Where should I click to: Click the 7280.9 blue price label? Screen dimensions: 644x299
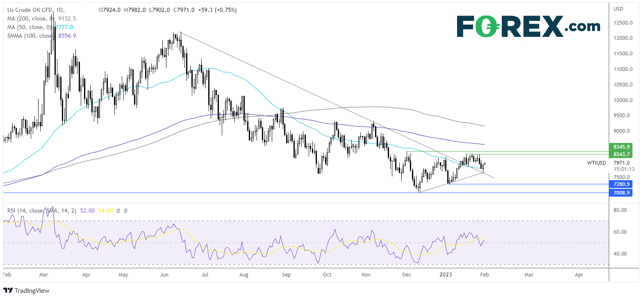point(621,184)
